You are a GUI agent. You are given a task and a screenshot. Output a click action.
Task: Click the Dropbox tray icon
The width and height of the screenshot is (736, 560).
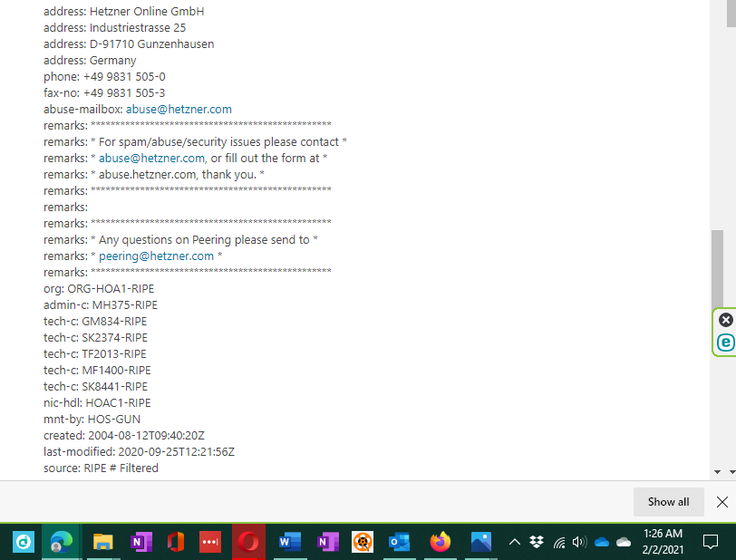pyautogui.click(x=537, y=542)
